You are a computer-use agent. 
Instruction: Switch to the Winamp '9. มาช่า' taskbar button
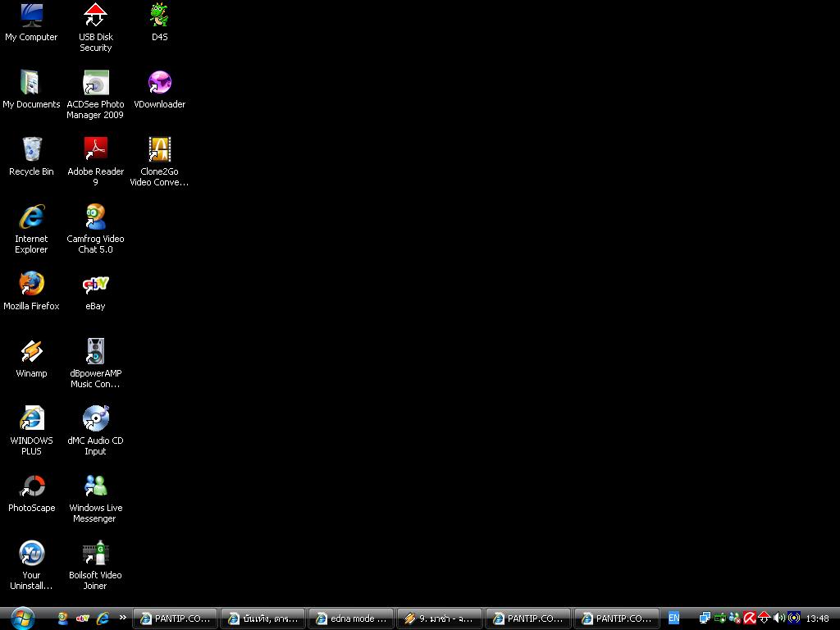pyautogui.click(x=440, y=619)
